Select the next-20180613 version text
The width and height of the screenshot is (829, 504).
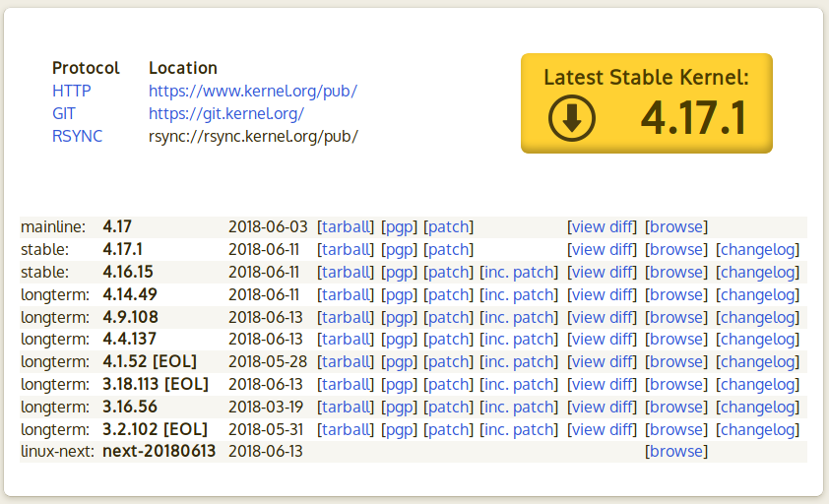(159, 451)
